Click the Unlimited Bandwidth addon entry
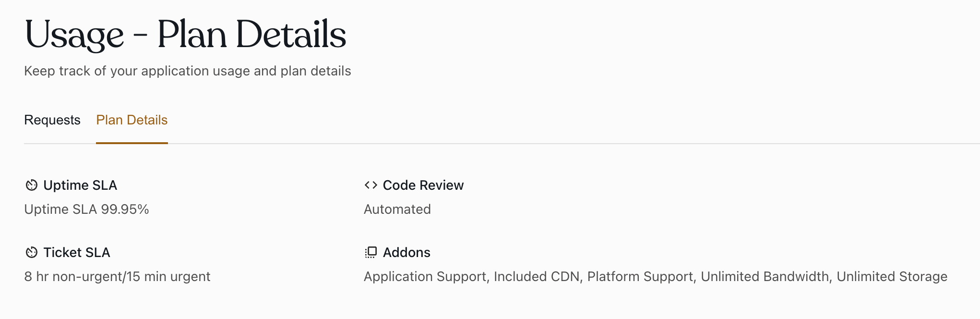The width and height of the screenshot is (980, 319). (765, 276)
